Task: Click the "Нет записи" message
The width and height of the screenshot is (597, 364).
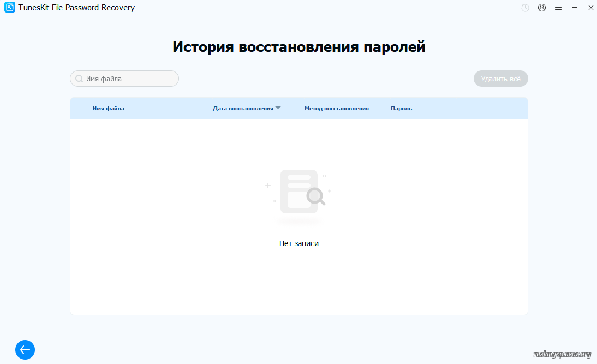Action: (298, 243)
